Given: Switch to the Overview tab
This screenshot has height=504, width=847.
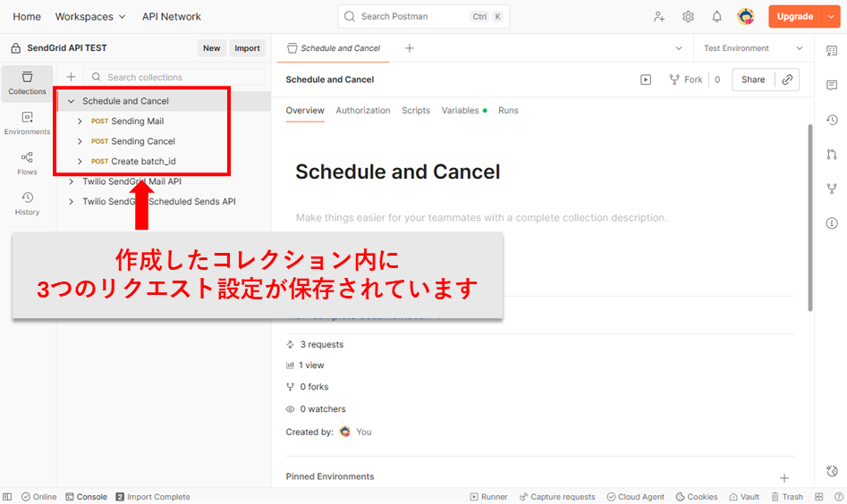Looking at the screenshot, I should click(305, 111).
